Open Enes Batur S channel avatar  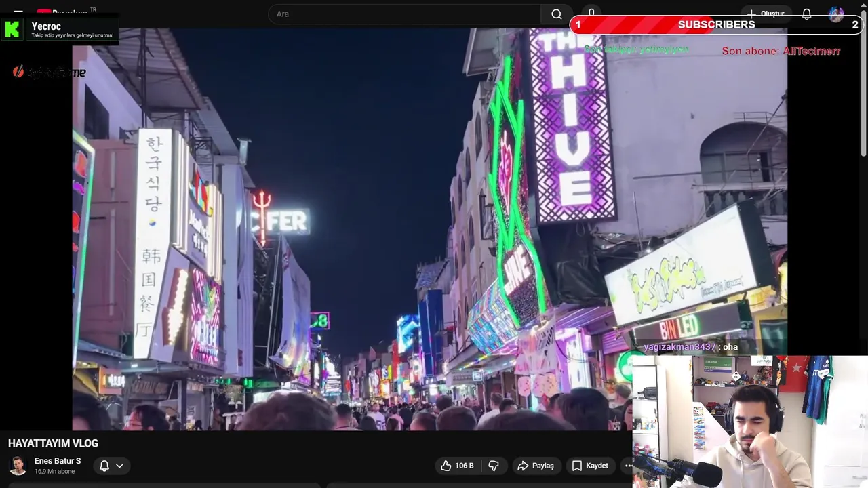pos(18,466)
